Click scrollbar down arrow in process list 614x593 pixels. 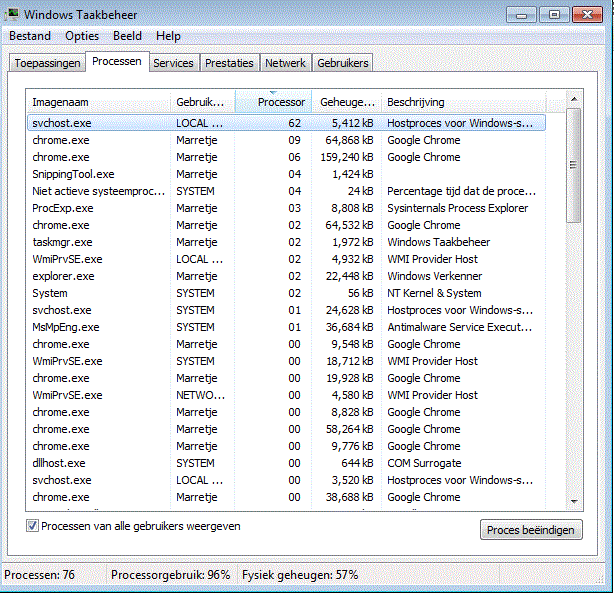[x=574, y=500]
